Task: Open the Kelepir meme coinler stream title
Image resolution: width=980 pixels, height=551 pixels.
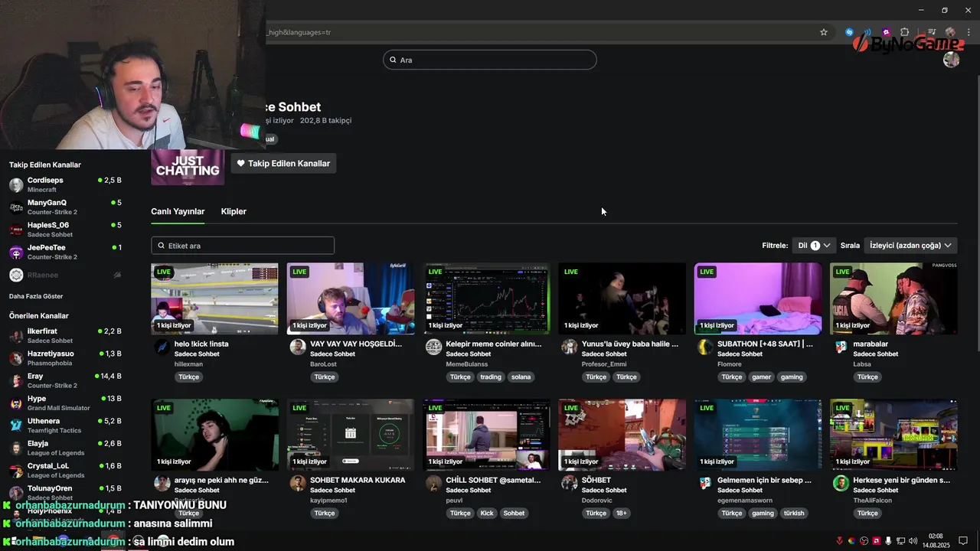Action: [x=494, y=344]
